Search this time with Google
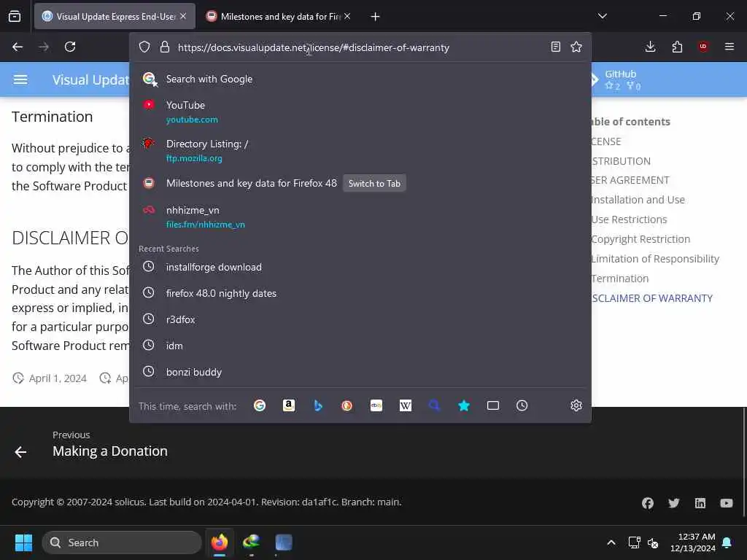Image resolution: width=747 pixels, height=560 pixels. click(x=260, y=405)
